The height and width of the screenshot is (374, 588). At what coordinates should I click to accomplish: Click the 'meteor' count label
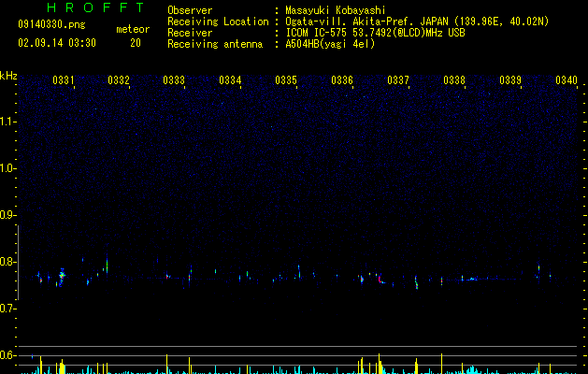pyautogui.click(x=133, y=29)
